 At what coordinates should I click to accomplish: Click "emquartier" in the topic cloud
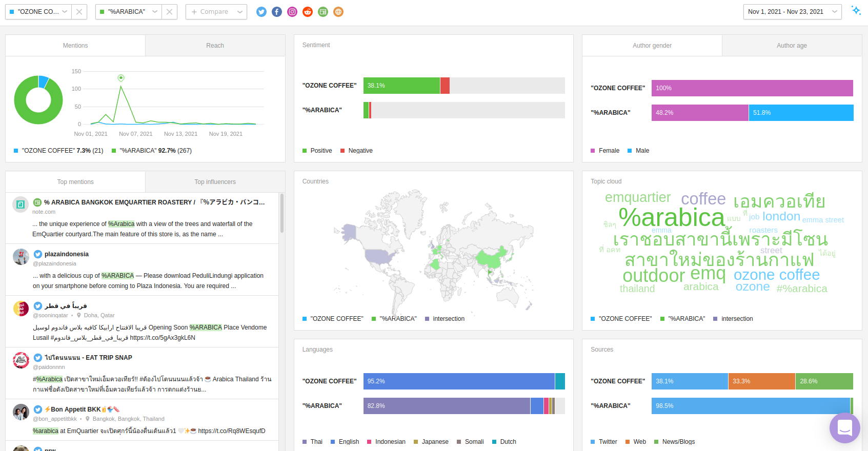click(x=638, y=197)
